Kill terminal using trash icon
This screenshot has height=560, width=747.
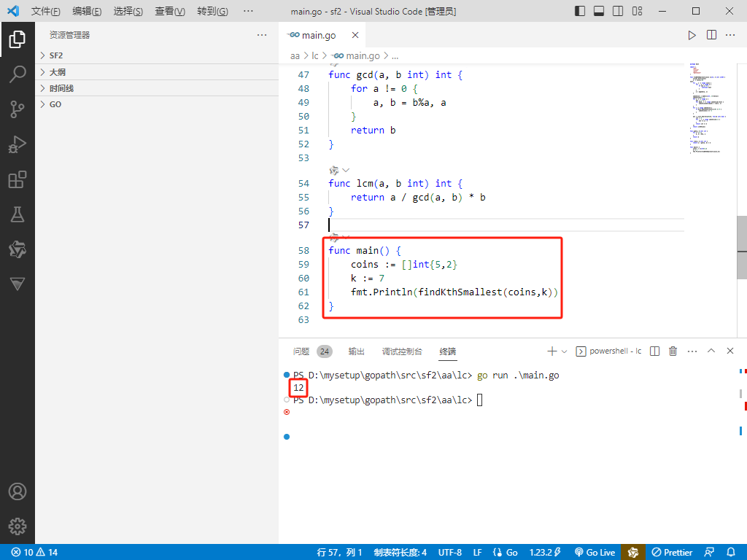[673, 351]
